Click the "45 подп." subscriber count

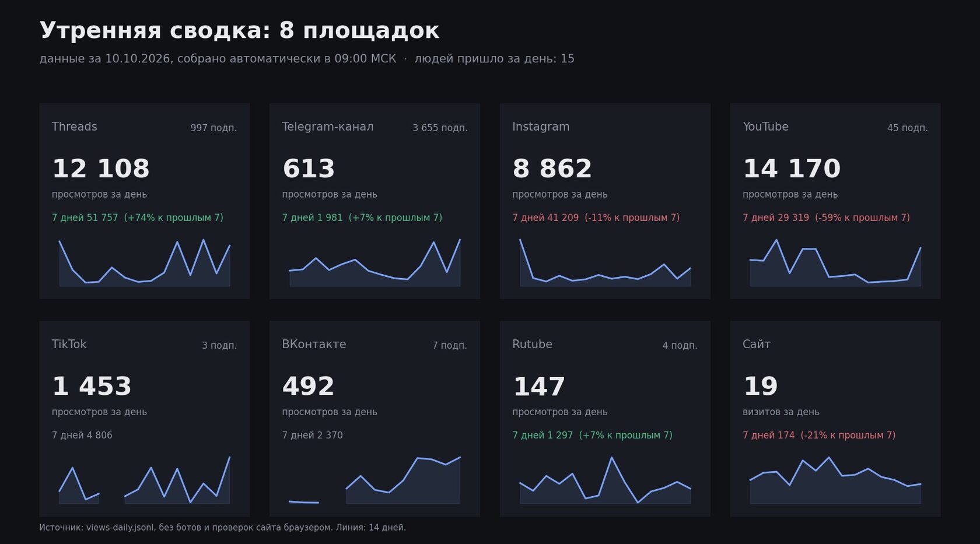point(907,128)
